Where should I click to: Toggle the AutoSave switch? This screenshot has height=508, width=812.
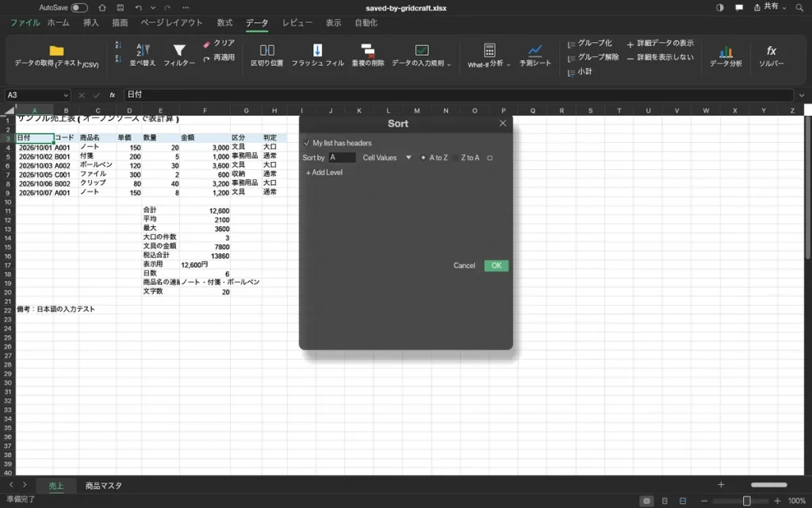pos(79,8)
